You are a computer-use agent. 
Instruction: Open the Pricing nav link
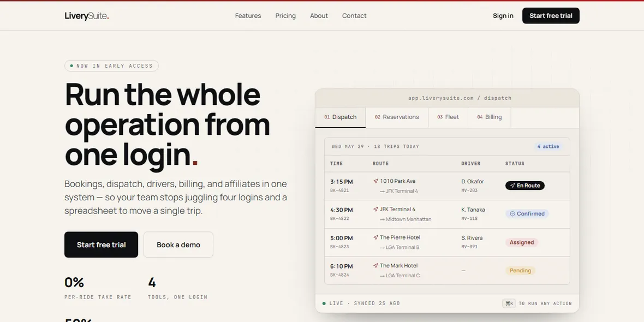pos(285,16)
